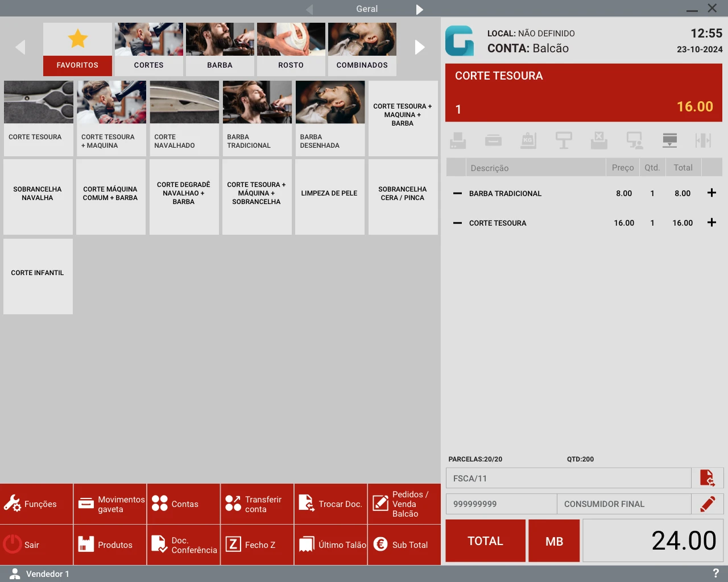
Task: Select the KG weighing scale icon
Action: (x=528, y=140)
